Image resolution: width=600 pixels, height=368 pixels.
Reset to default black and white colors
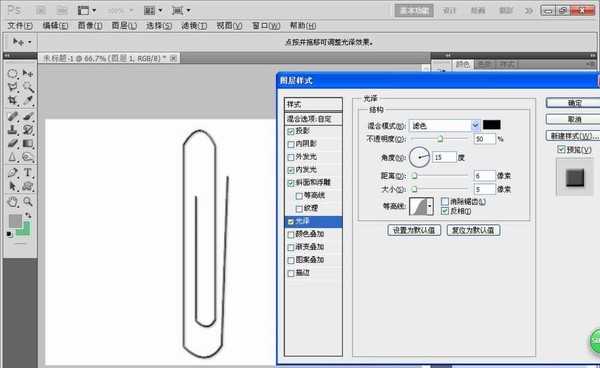10,234
